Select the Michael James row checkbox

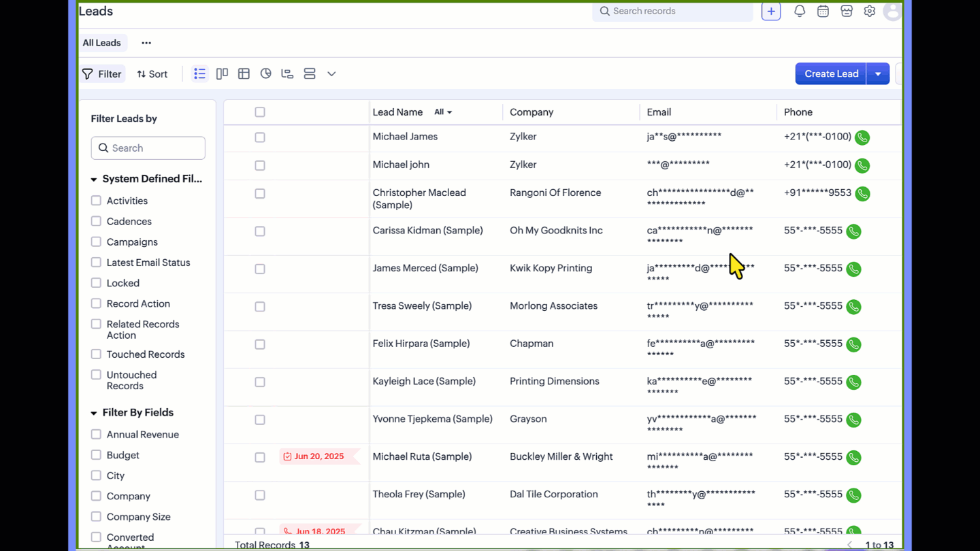[x=260, y=137]
